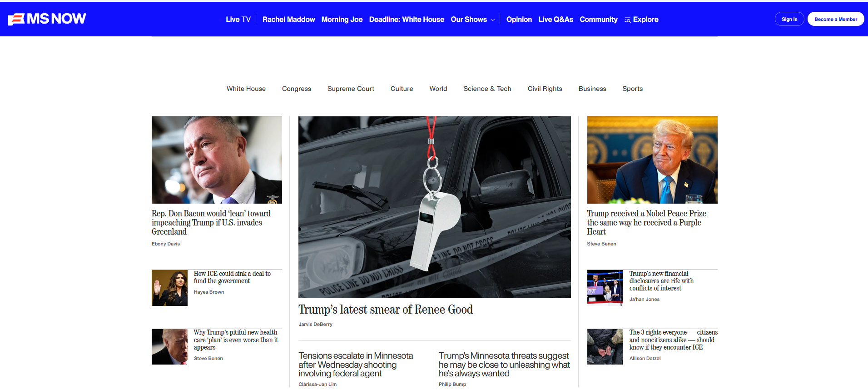Go to Rachel Maddow show page
Image resolution: width=868 pixels, height=390 pixels.
click(288, 20)
